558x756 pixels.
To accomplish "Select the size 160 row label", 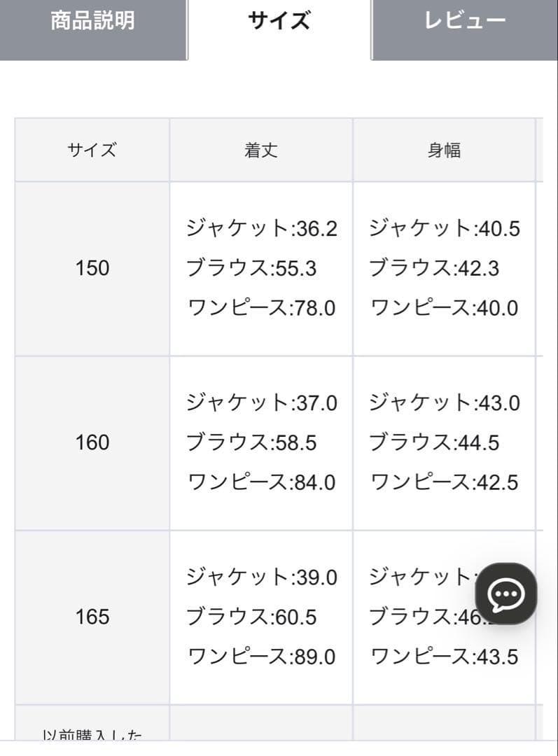I will (92, 442).
